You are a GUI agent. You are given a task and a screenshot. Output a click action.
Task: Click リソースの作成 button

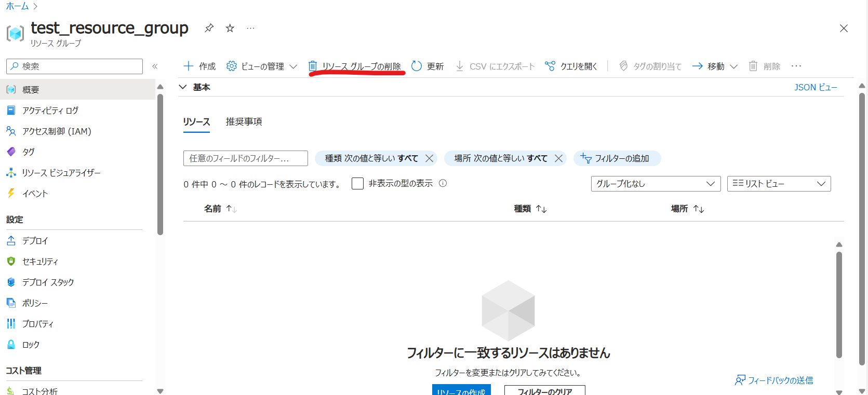(x=461, y=390)
